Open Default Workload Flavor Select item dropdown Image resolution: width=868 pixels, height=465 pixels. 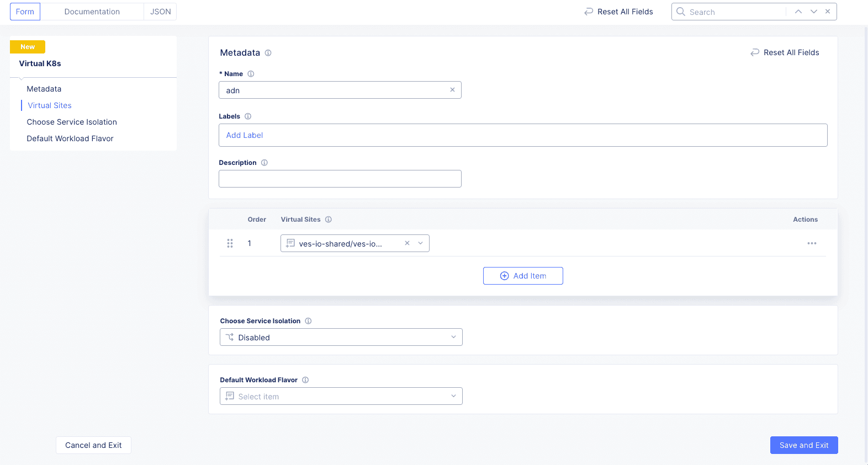click(x=341, y=396)
